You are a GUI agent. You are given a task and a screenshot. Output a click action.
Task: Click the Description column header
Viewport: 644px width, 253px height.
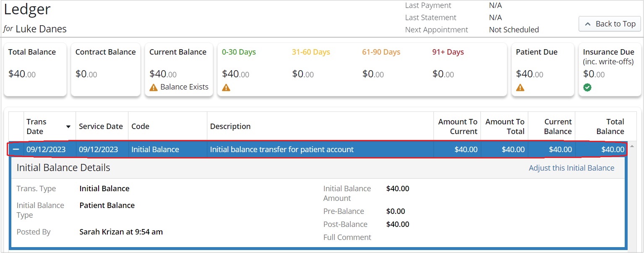tap(230, 126)
